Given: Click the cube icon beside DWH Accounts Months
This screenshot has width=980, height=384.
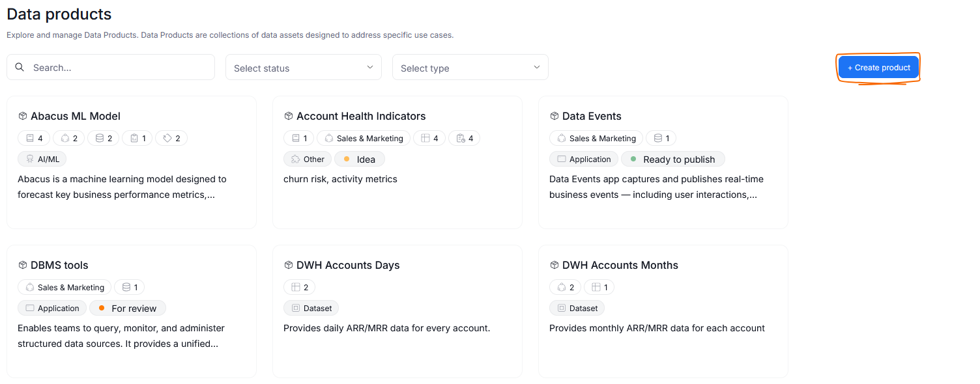Looking at the screenshot, I should 554,265.
